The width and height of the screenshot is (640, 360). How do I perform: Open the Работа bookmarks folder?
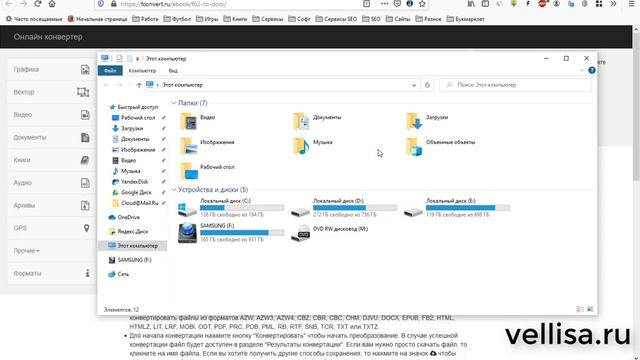tap(145, 19)
